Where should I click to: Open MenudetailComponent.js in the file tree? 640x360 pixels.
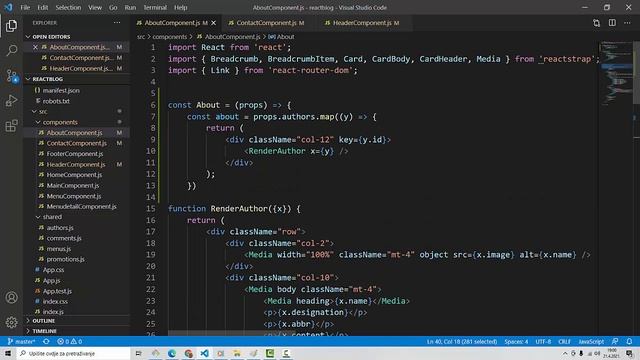tap(81, 207)
